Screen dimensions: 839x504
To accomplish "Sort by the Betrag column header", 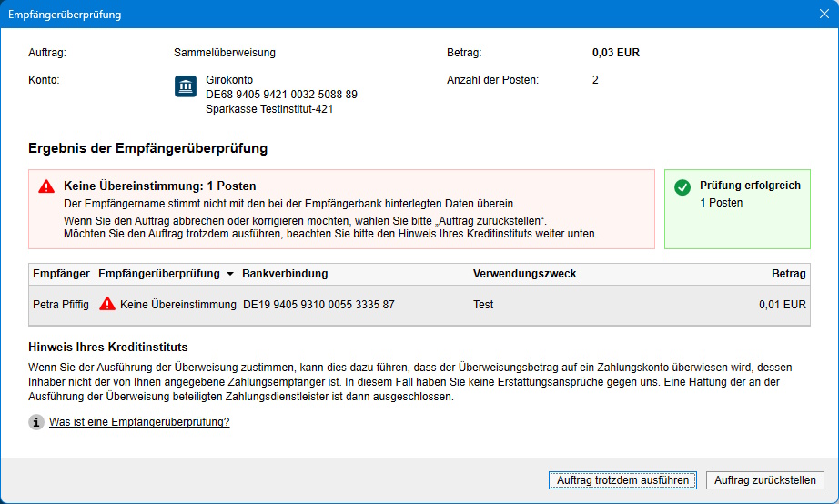I will (788, 274).
